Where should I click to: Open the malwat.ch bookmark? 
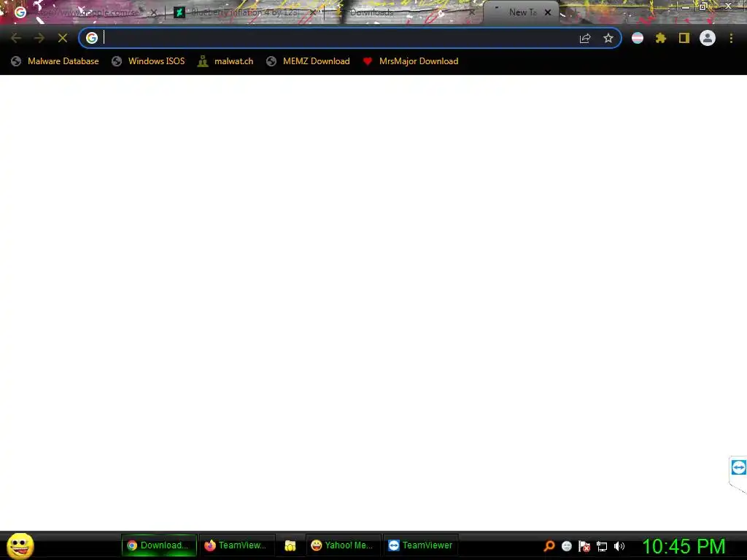(x=225, y=61)
